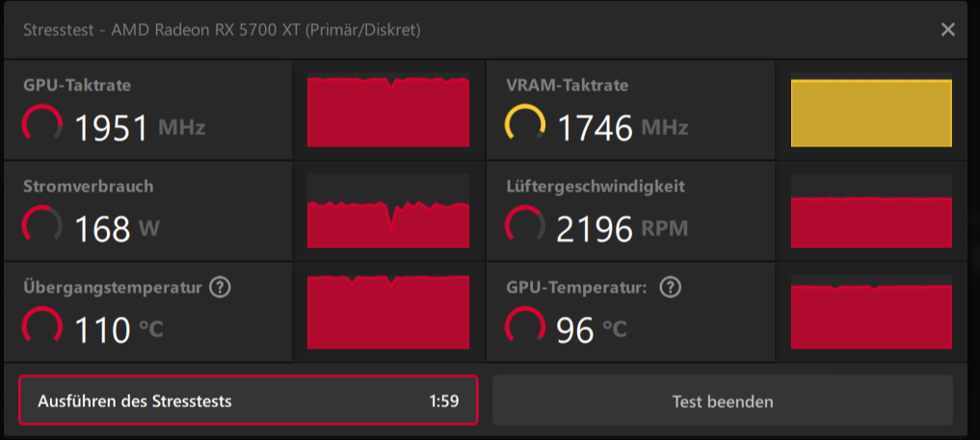Click the Übergangstemperatur gauge ring icon
Viewport: 980px width, 440px height.
pyautogui.click(x=42, y=325)
